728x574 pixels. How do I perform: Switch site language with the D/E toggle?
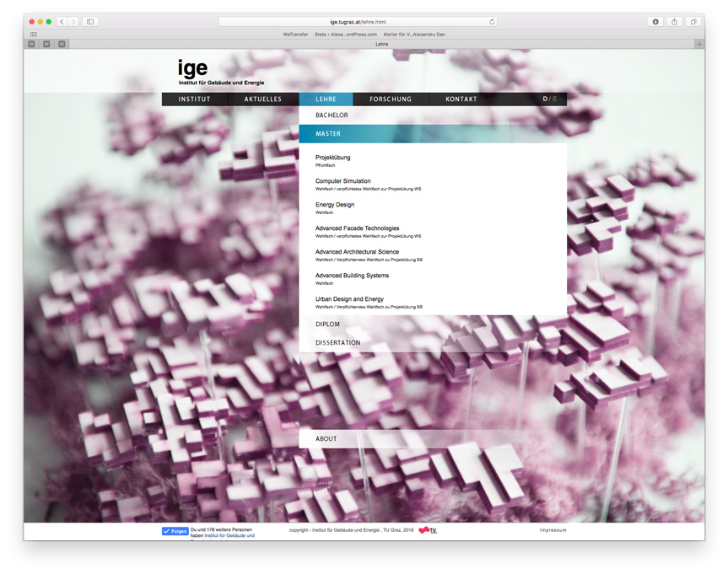(550, 99)
